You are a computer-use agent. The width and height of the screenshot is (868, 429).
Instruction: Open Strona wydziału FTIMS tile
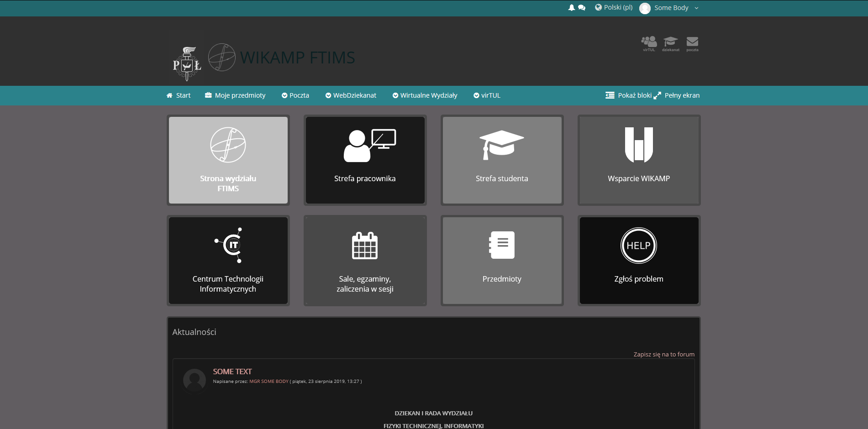(x=228, y=160)
